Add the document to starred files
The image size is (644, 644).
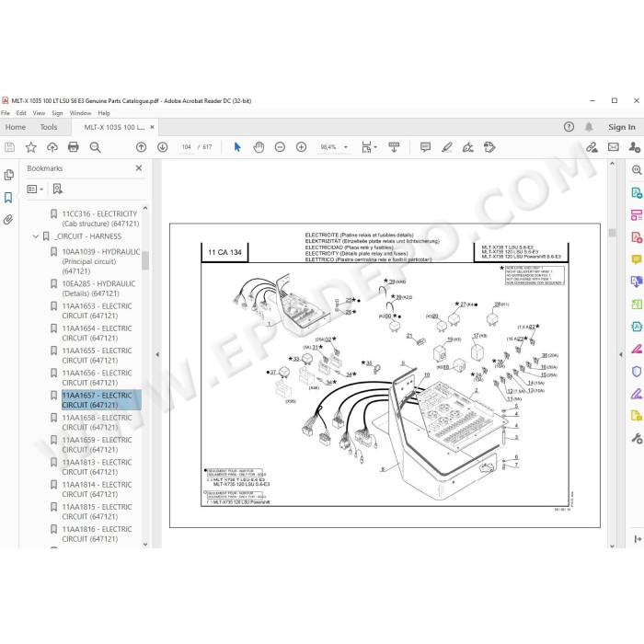tap(30, 147)
